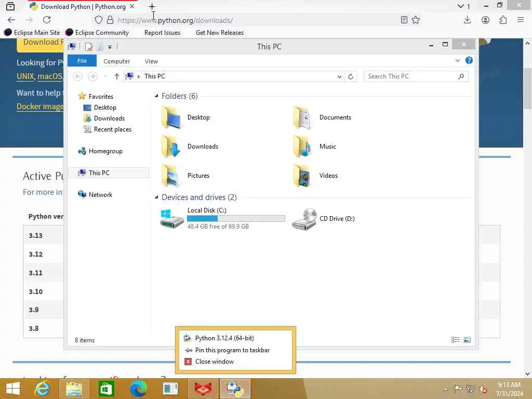Select This PC in navigation pane
Image resolution: width=532 pixels, height=399 pixels.
click(x=109, y=172)
